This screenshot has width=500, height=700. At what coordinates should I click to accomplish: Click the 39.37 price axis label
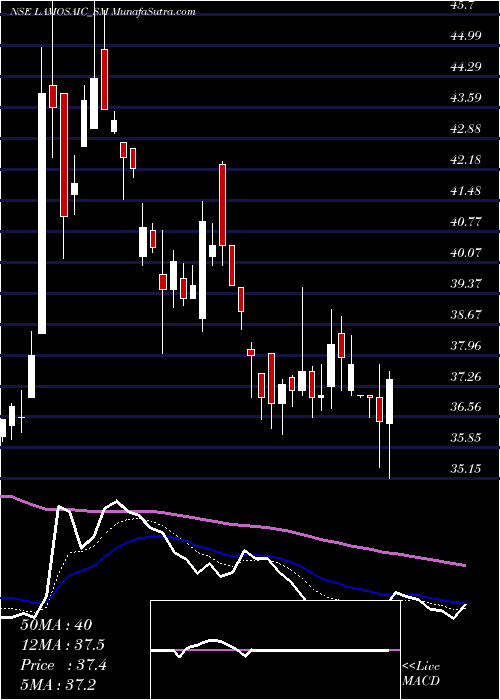point(467,283)
